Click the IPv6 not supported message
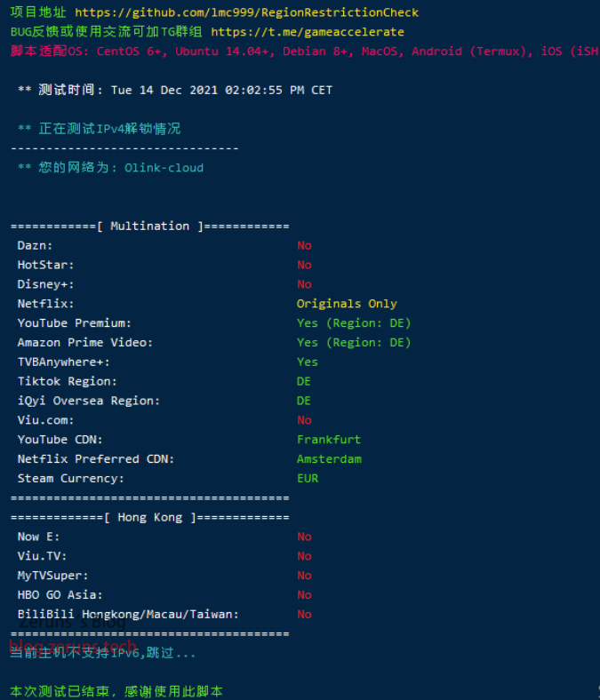 pos(103,653)
